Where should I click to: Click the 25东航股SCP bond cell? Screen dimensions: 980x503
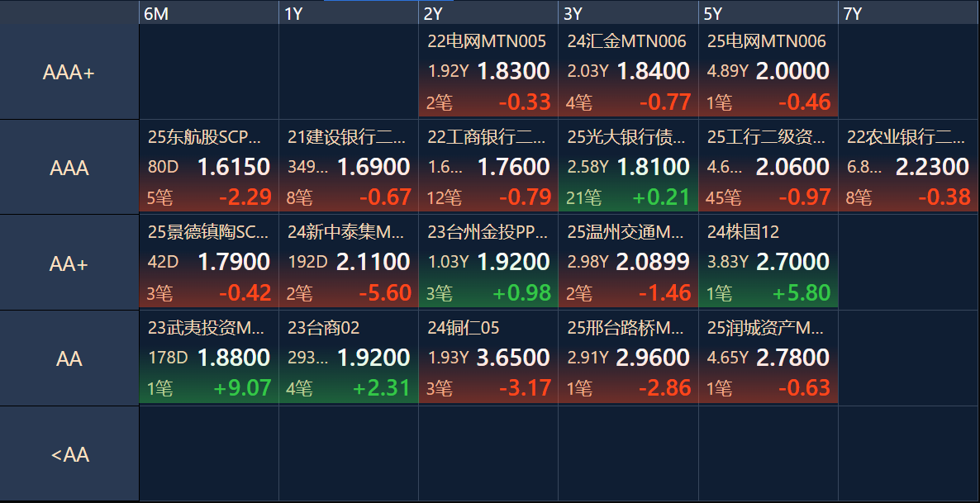pyautogui.click(x=209, y=168)
